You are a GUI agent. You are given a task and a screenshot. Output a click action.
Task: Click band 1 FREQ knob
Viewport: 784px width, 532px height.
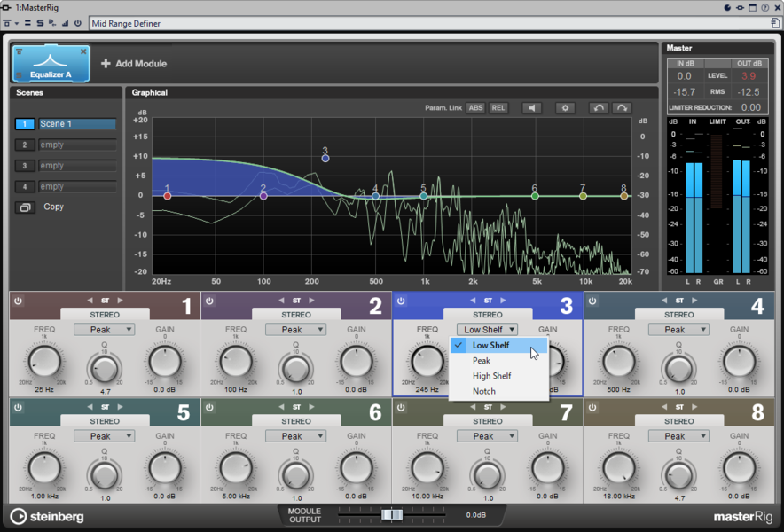coord(44,362)
